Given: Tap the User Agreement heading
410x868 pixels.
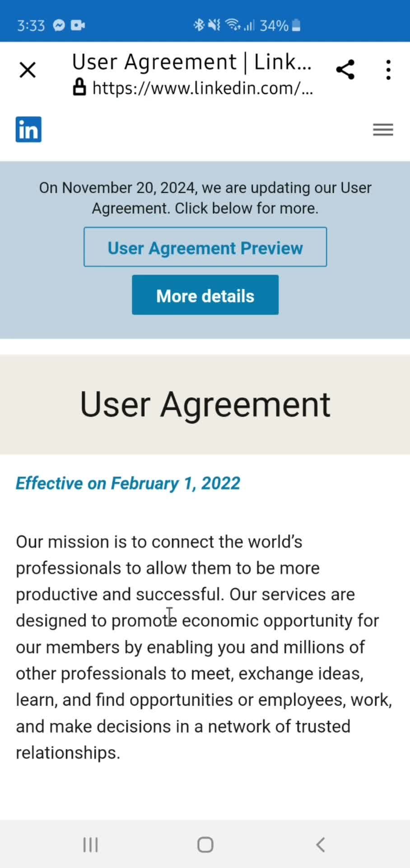Looking at the screenshot, I should 205,404.
